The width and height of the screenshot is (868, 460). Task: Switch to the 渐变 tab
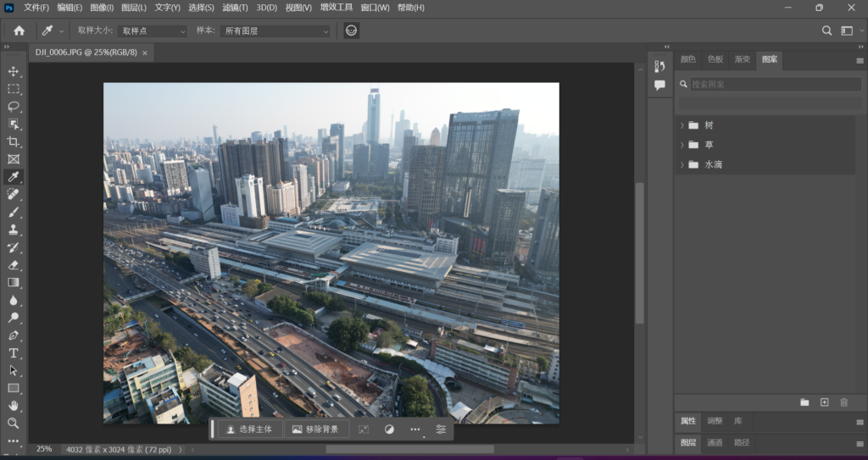[743, 59]
